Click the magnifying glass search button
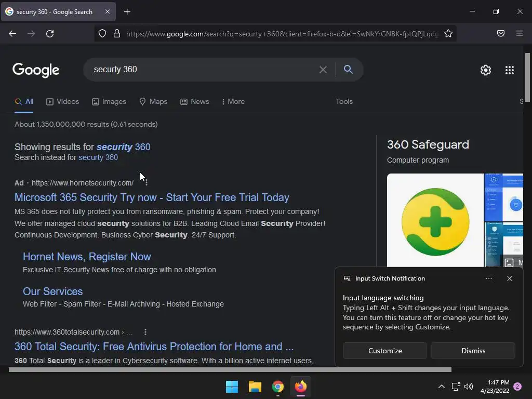Viewport: 532px width, 399px height. pos(348,69)
